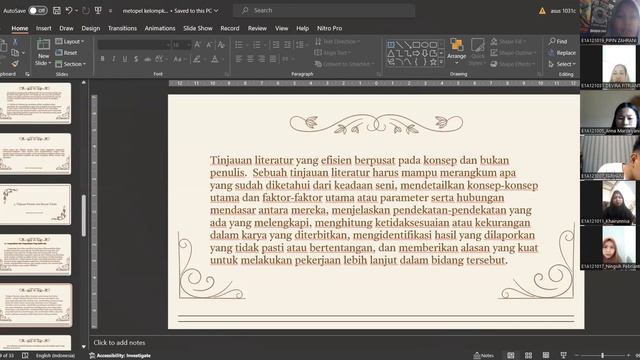This screenshot has width=640, height=360.
Task: Expand the file name saved-location dropdown
Action: (x=216, y=11)
